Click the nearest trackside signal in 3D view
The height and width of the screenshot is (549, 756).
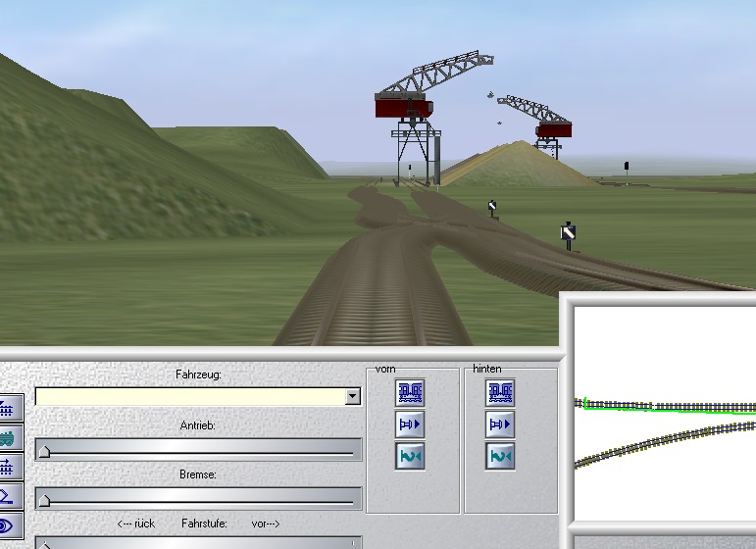click(568, 233)
